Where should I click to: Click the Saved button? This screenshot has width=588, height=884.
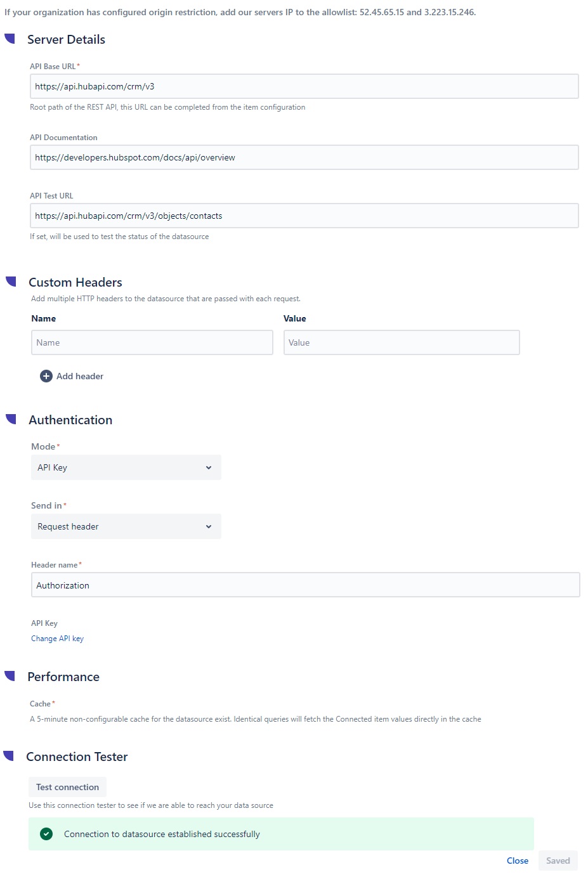pos(558,861)
